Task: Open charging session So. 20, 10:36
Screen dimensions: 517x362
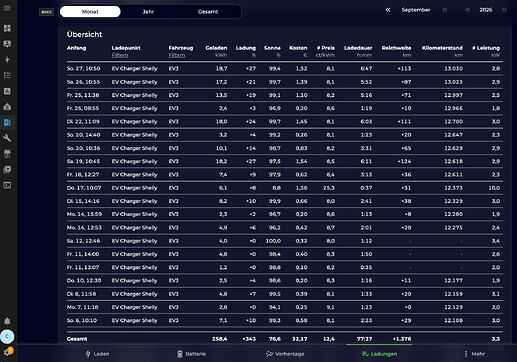Action: [285, 148]
